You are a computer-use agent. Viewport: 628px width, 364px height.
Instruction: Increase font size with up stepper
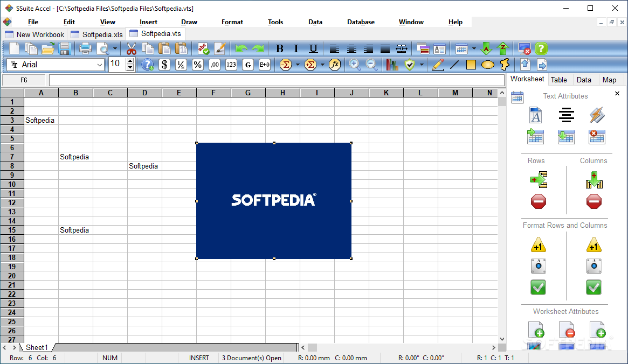(x=130, y=61)
